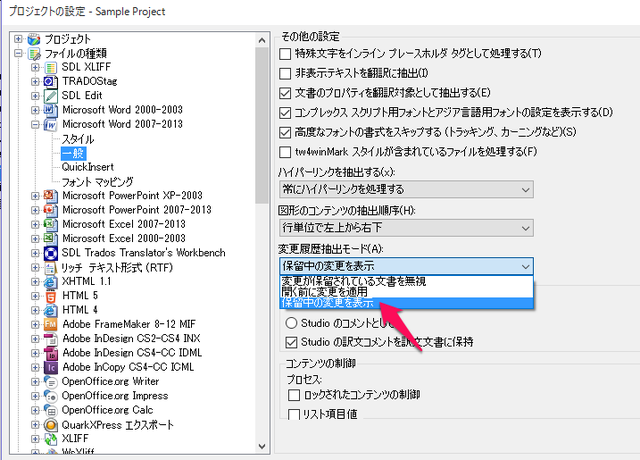Uncheck Studio の訳文コメントを訳文文書に保持

(x=291, y=342)
